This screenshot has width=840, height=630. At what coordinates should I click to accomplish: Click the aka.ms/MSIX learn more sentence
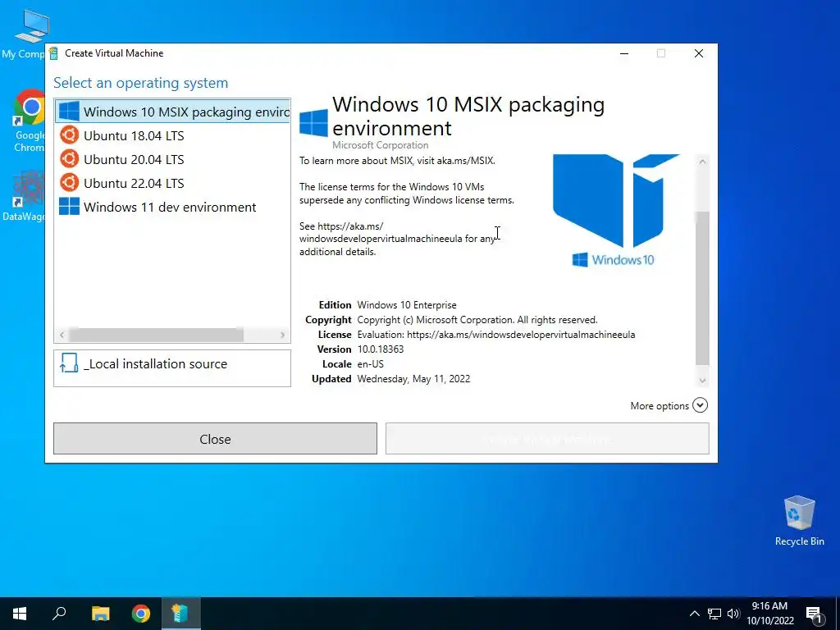point(397,161)
